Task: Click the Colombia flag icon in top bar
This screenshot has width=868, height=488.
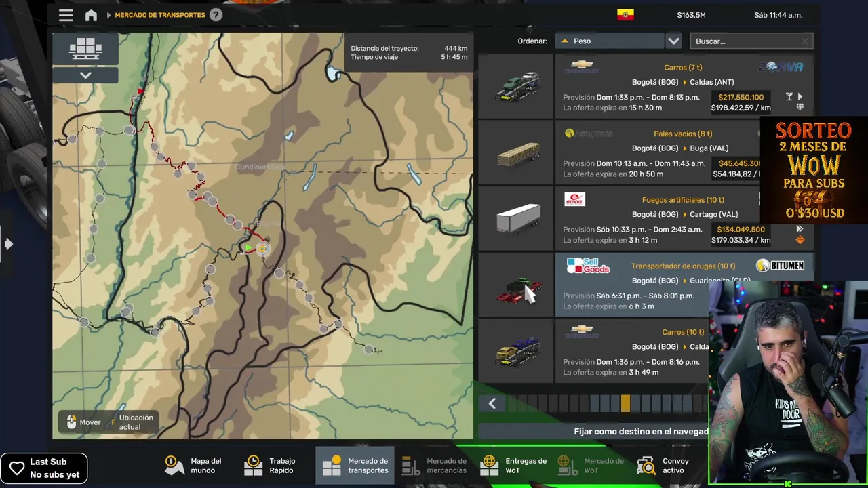Action: (625, 14)
